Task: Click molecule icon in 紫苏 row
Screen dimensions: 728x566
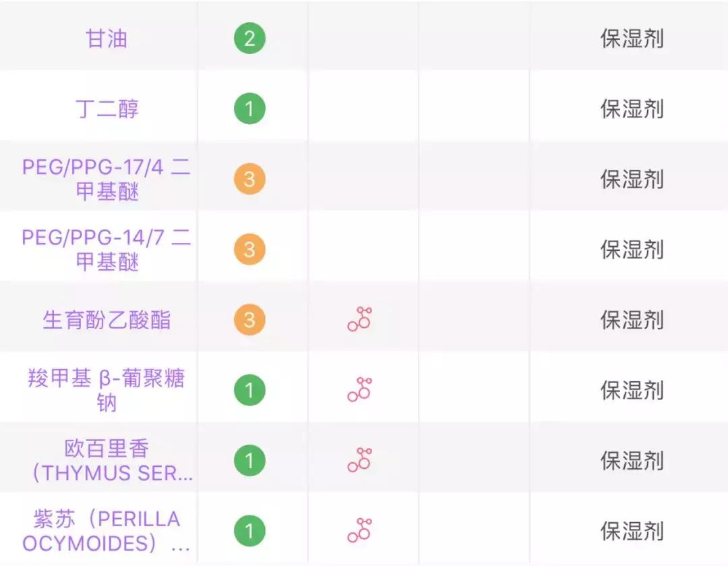Action: (360, 530)
